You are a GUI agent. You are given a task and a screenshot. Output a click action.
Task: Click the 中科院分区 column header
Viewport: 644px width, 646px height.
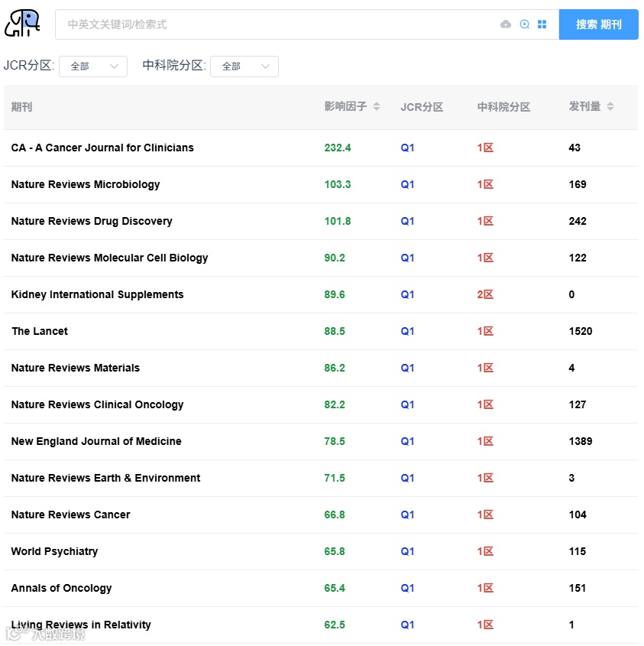pyautogui.click(x=503, y=107)
